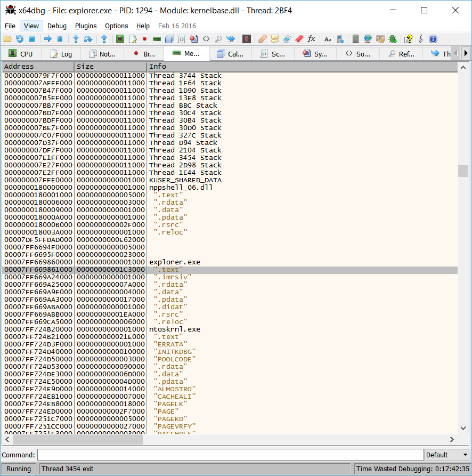Run the program with the arrow icon
472x476 pixels.
(x=47, y=39)
